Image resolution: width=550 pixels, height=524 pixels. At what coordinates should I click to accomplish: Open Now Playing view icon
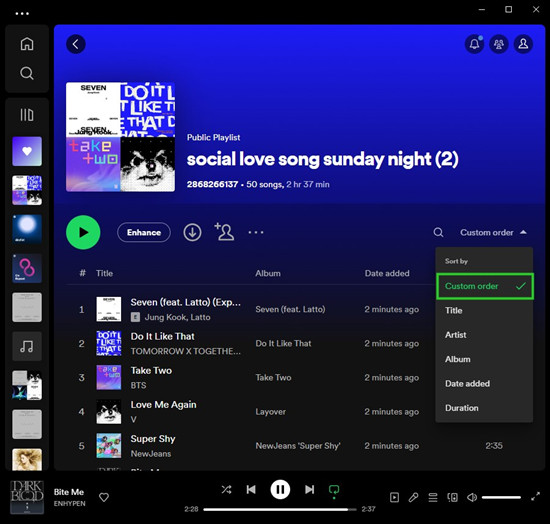pos(394,497)
